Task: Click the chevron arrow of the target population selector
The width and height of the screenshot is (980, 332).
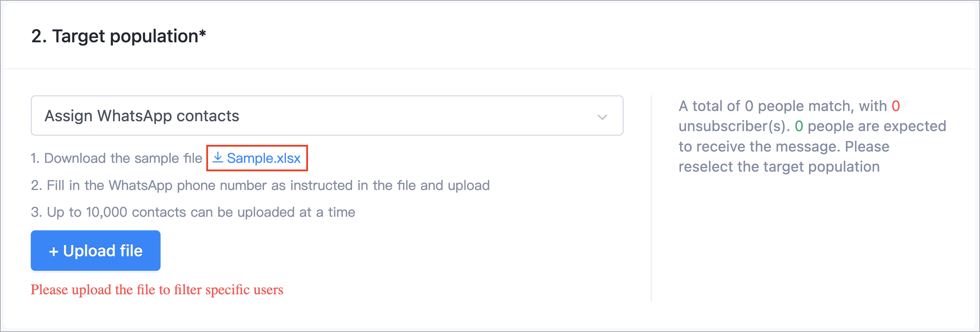Action: click(602, 117)
